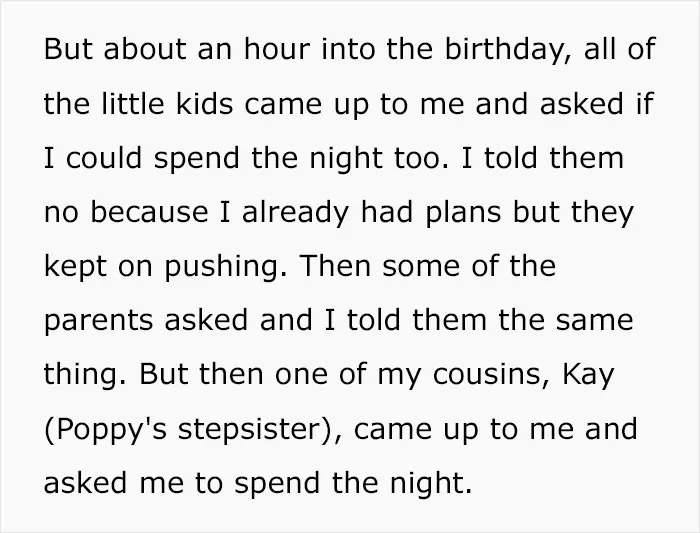700x533 pixels.
Task: Click the word 'hour' in first line
Action: pyautogui.click(x=277, y=49)
